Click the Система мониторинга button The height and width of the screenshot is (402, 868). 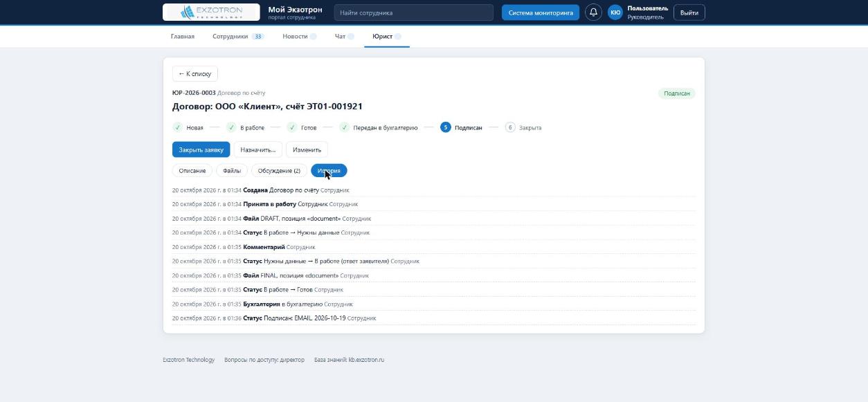point(541,12)
